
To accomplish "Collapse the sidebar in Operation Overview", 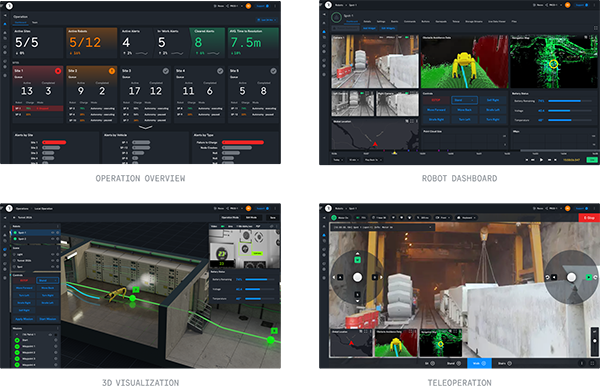I will 5,15.
